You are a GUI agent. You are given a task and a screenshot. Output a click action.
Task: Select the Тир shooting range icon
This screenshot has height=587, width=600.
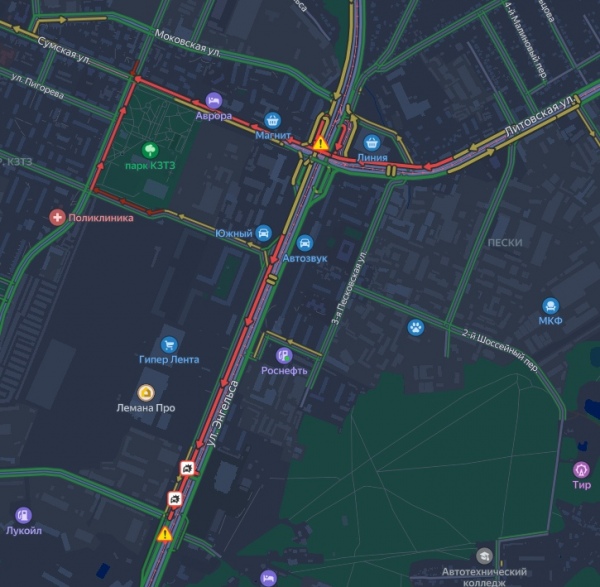tap(581, 470)
